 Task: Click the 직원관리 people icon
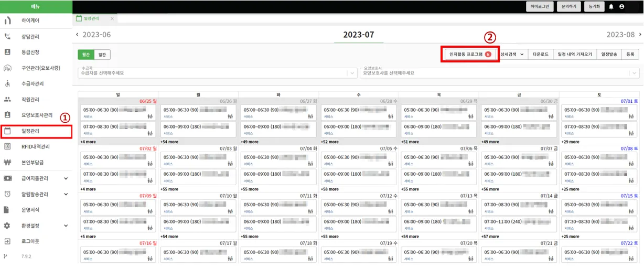click(7, 99)
